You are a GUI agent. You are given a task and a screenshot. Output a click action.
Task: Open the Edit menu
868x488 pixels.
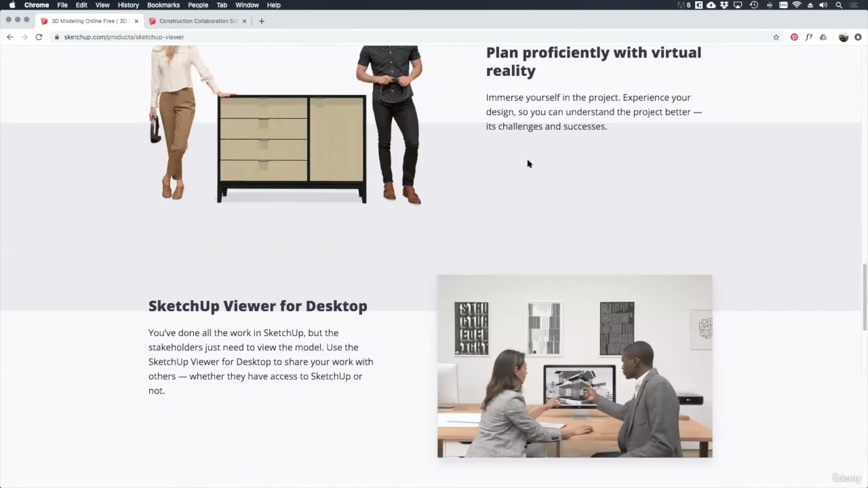pyautogui.click(x=81, y=5)
